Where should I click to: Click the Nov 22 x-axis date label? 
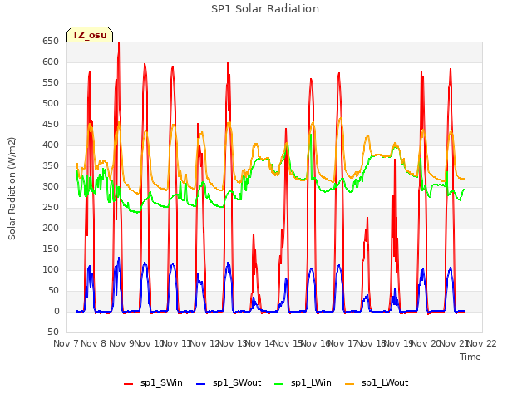482,343
